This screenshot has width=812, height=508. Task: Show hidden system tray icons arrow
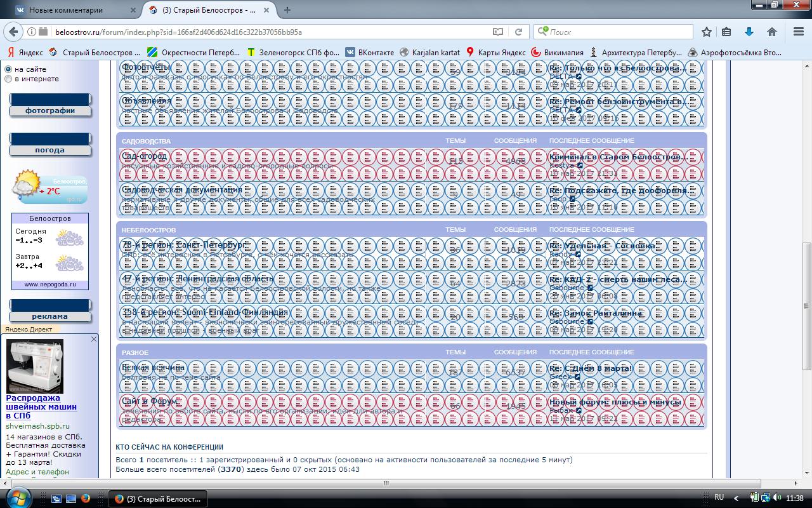point(737,498)
